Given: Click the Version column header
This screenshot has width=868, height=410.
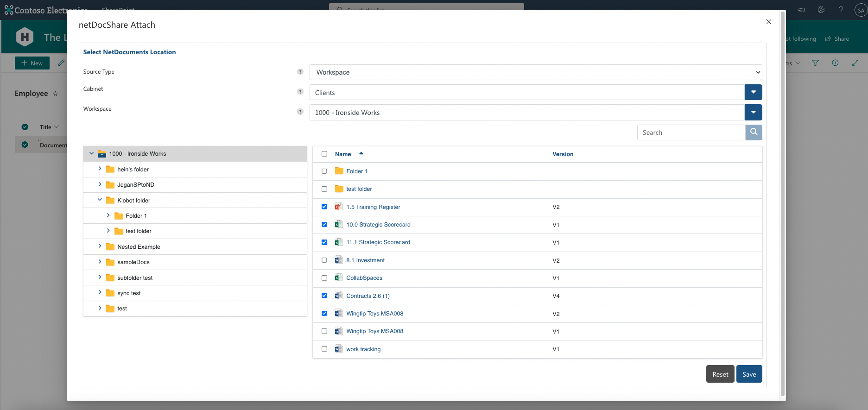Looking at the screenshot, I should (563, 154).
